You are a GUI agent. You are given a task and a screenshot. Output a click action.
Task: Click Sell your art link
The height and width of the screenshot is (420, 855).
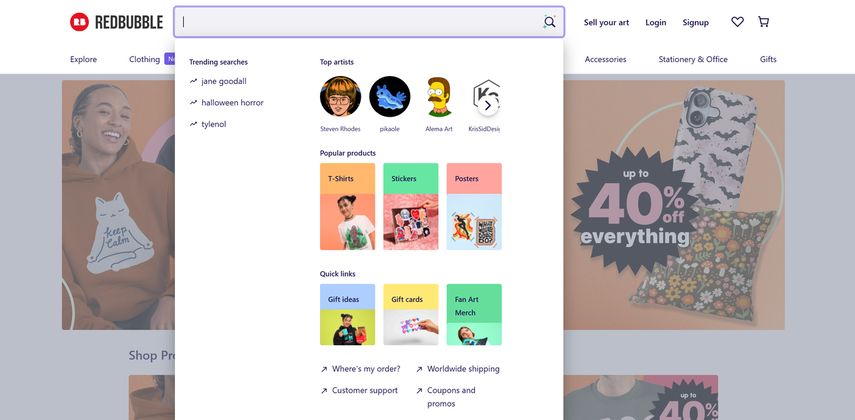[x=606, y=22]
